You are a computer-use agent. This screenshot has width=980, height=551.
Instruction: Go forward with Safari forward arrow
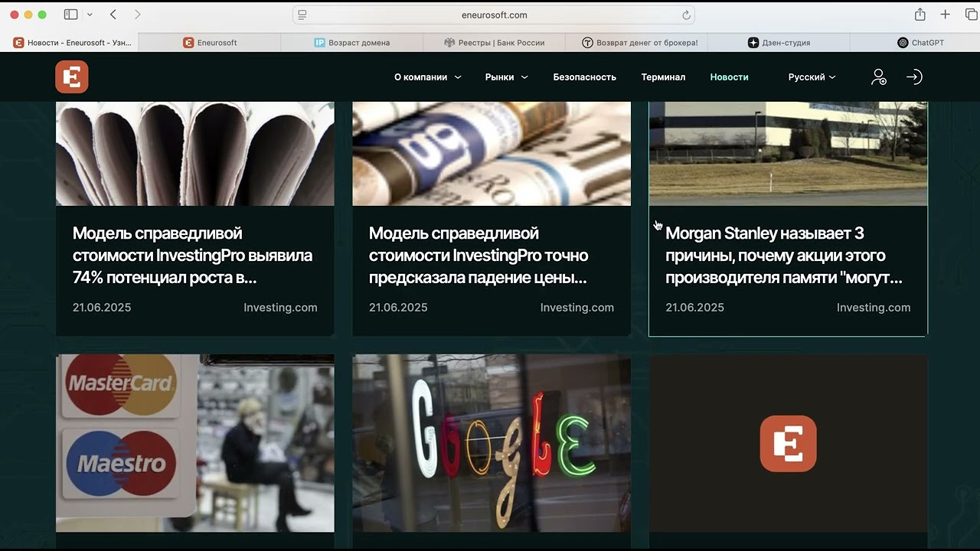point(138,15)
